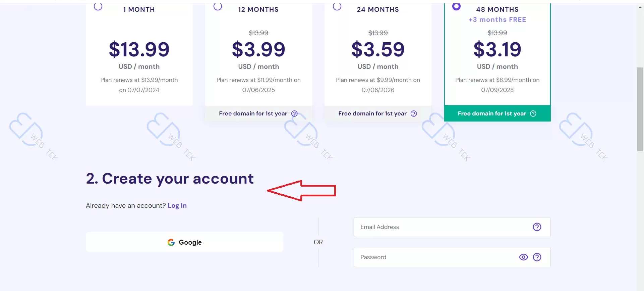Focus the Password input field
This screenshot has height=291, width=644.
pyautogui.click(x=436, y=257)
